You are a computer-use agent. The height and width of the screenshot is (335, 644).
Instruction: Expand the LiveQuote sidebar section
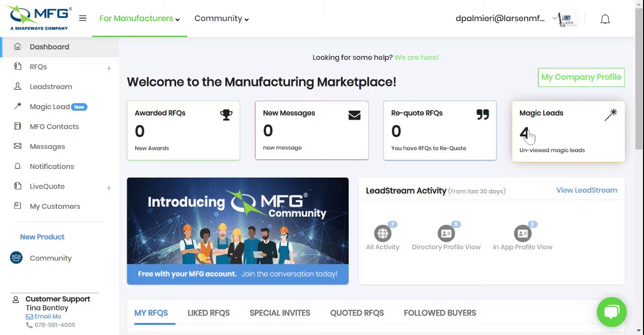coord(109,188)
